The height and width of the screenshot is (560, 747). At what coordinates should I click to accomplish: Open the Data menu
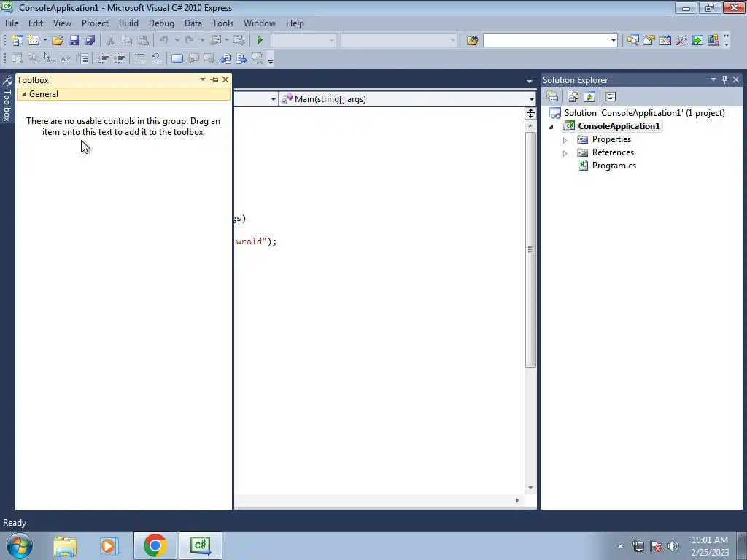coord(193,23)
